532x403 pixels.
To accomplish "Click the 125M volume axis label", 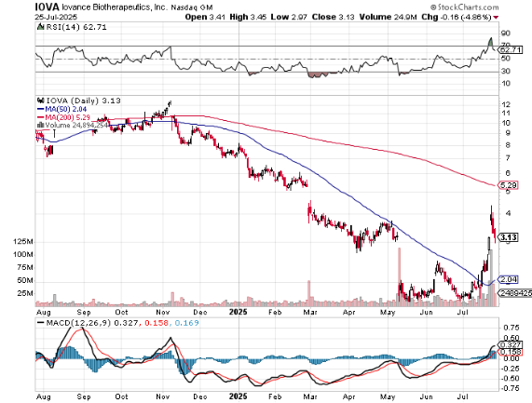I will pyautogui.click(x=23, y=242).
